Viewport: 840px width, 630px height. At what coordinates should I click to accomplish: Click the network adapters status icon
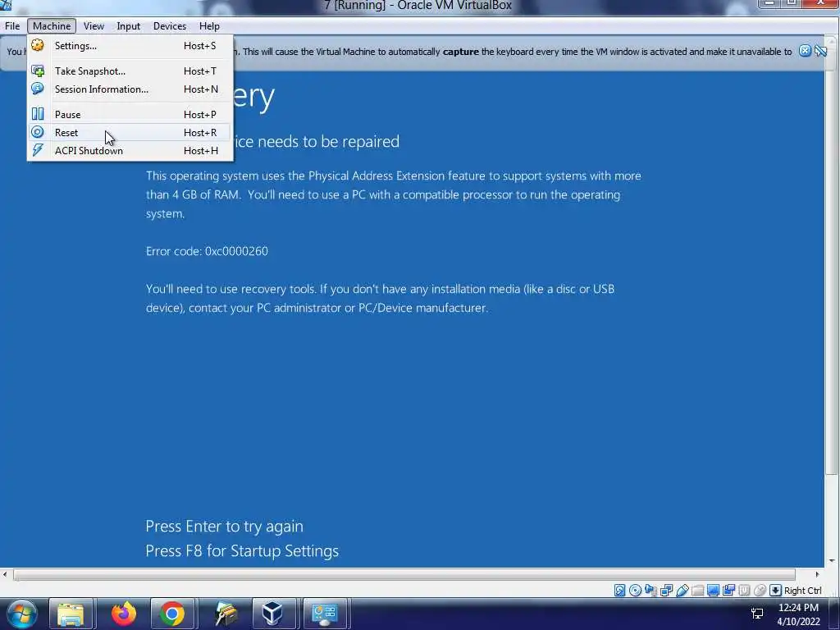666,591
